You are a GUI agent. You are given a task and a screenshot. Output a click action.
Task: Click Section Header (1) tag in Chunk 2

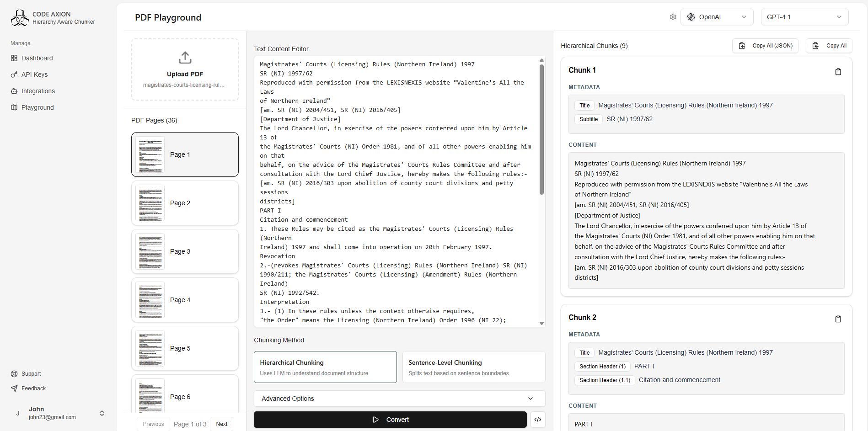[602, 367]
